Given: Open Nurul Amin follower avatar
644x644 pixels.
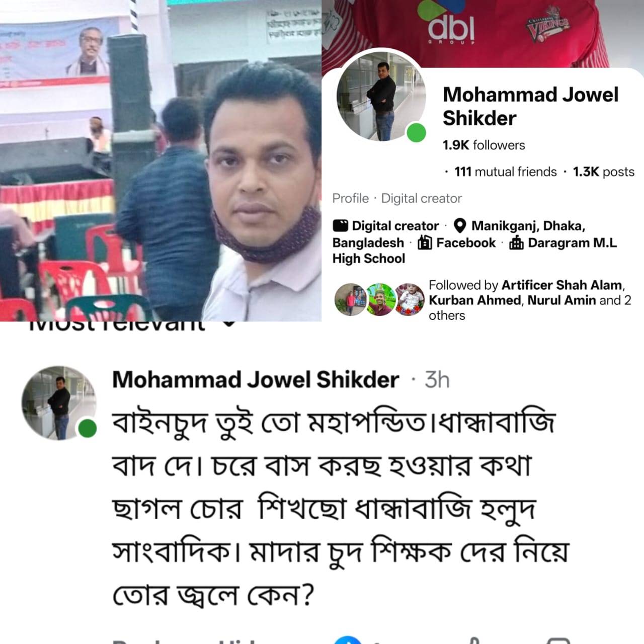Looking at the screenshot, I should coord(410,299).
